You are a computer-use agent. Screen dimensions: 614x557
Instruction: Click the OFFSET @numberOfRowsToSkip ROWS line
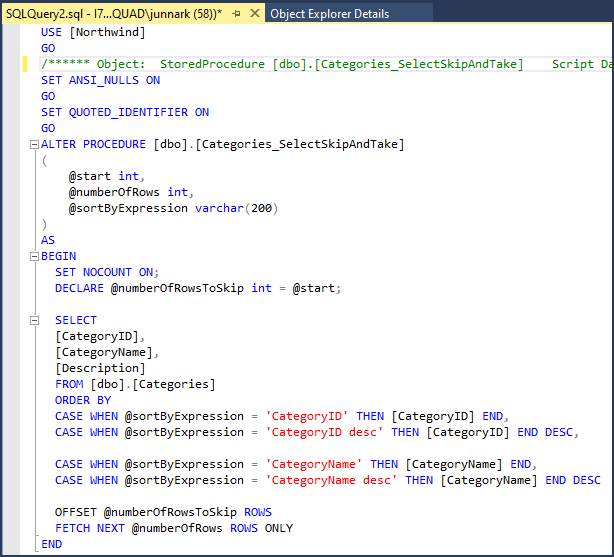163,512
